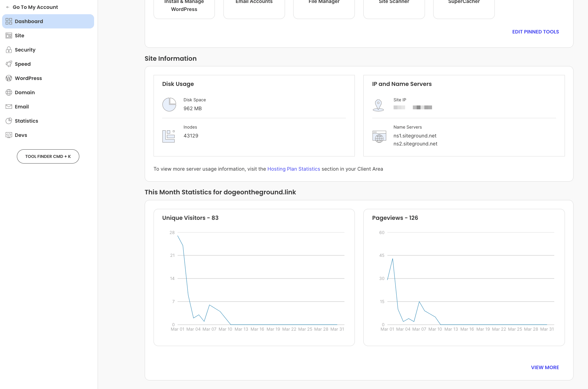Click the Domain globe icon

tap(9, 92)
